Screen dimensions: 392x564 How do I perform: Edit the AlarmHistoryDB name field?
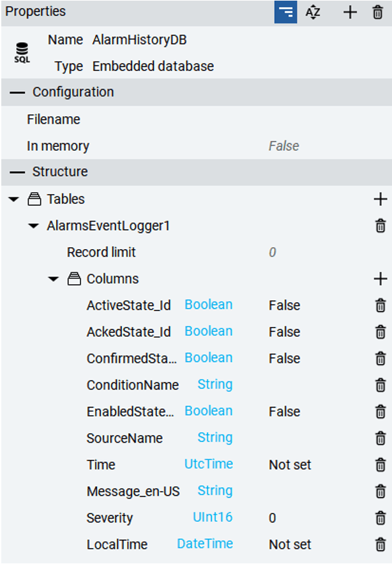coord(140,40)
